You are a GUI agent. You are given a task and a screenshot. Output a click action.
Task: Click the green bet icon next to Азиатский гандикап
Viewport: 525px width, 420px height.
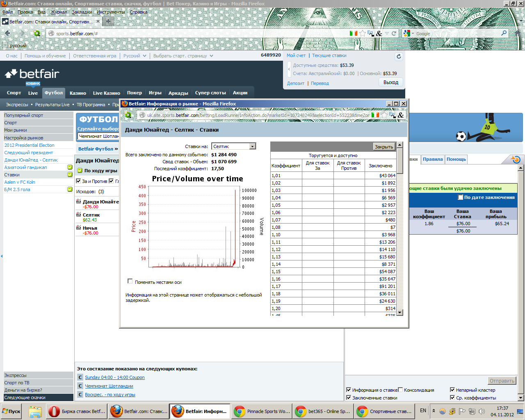[x=70, y=167]
